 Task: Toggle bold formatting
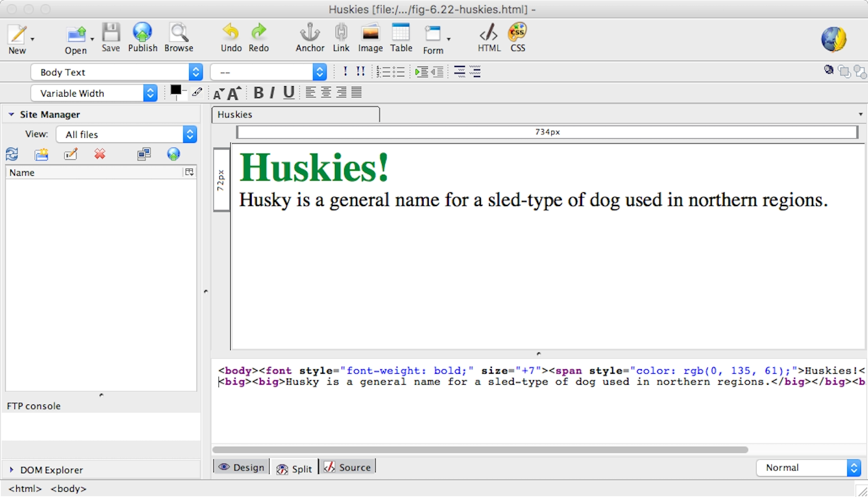(258, 92)
